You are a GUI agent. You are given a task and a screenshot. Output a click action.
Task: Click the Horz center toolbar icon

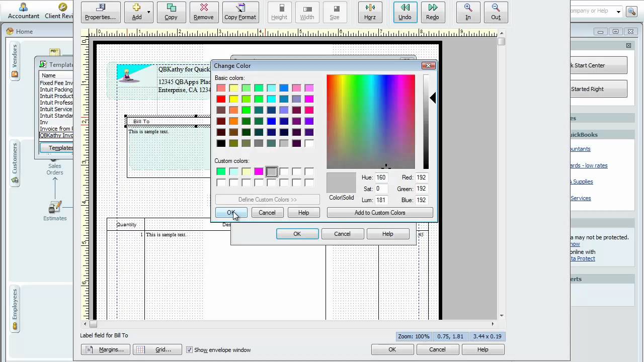click(x=370, y=12)
